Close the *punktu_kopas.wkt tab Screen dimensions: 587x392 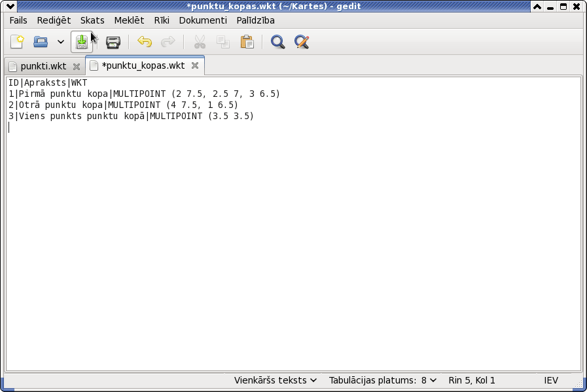click(x=195, y=65)
